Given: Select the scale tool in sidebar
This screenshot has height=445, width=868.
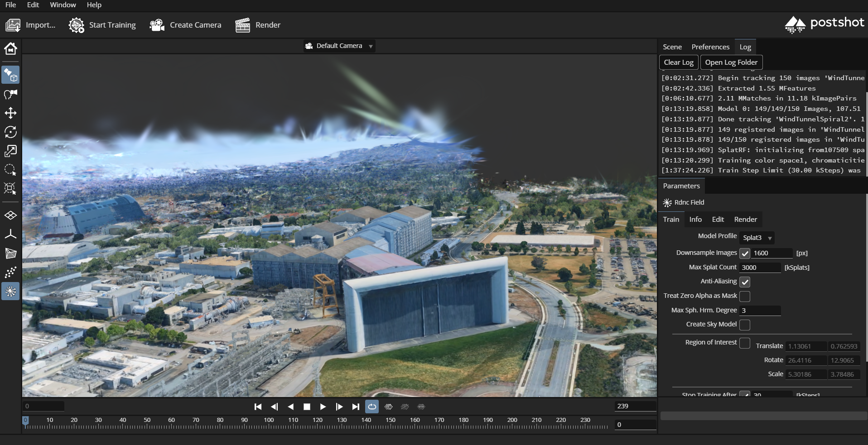Looking at the screenshot, I should [10, 151].
